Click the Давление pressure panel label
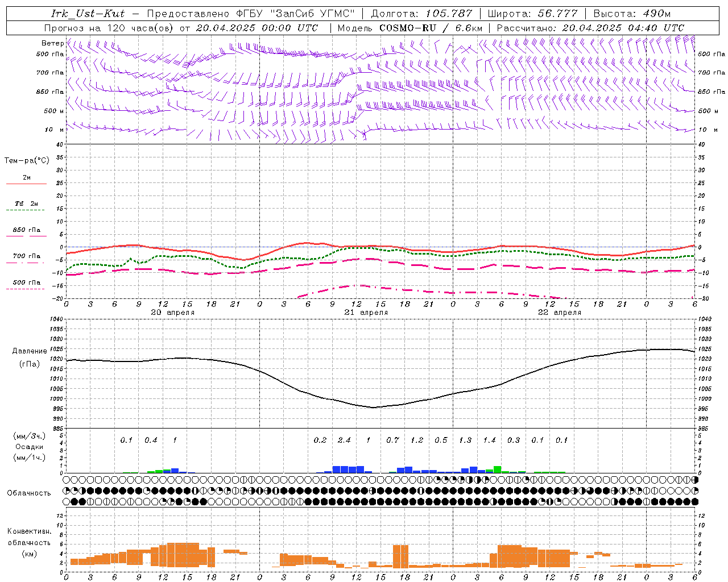The width and height of the screenshot is (728, 582). pyautogui.click(x=30, y=351)
